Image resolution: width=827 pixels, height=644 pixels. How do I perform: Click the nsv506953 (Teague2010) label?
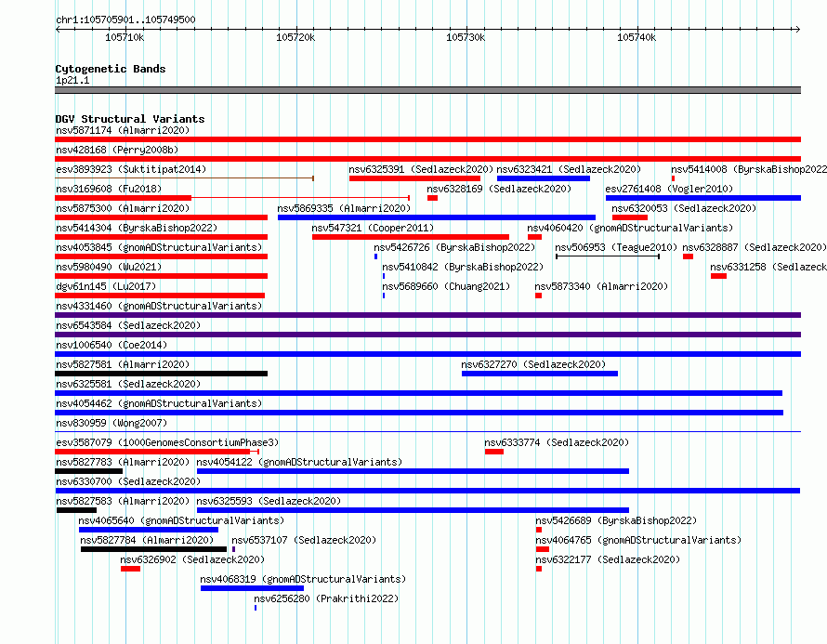click(x=616, y=247)
